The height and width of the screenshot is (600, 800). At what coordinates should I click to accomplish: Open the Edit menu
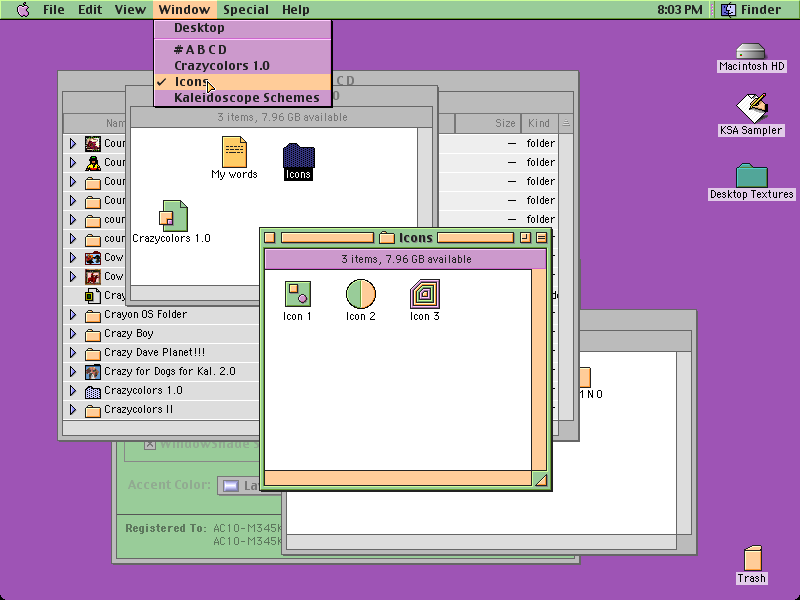click(x=90, y=10)
